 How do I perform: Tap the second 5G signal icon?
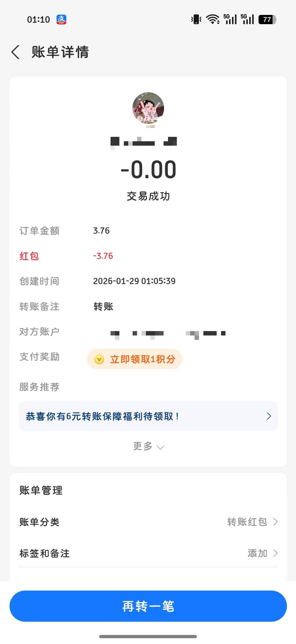pos(247,20)
